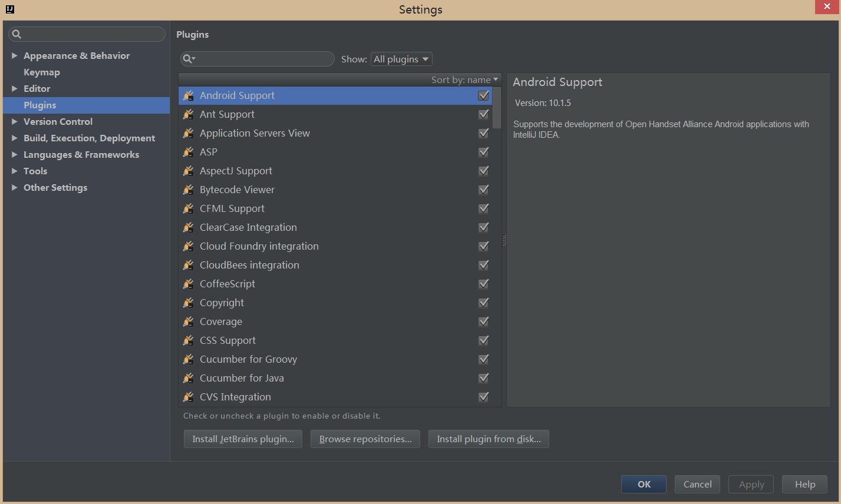Click the Android Support plugin icon

point(189,95)
